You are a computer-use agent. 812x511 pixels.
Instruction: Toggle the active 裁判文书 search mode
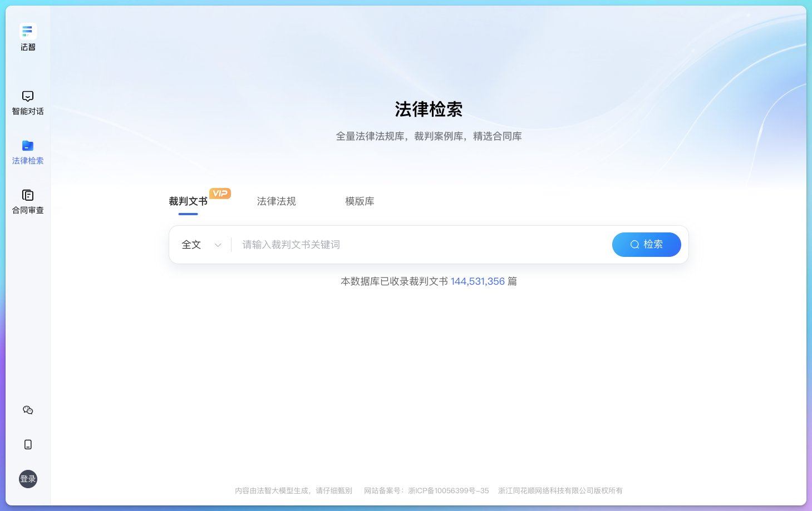[188, 201]
